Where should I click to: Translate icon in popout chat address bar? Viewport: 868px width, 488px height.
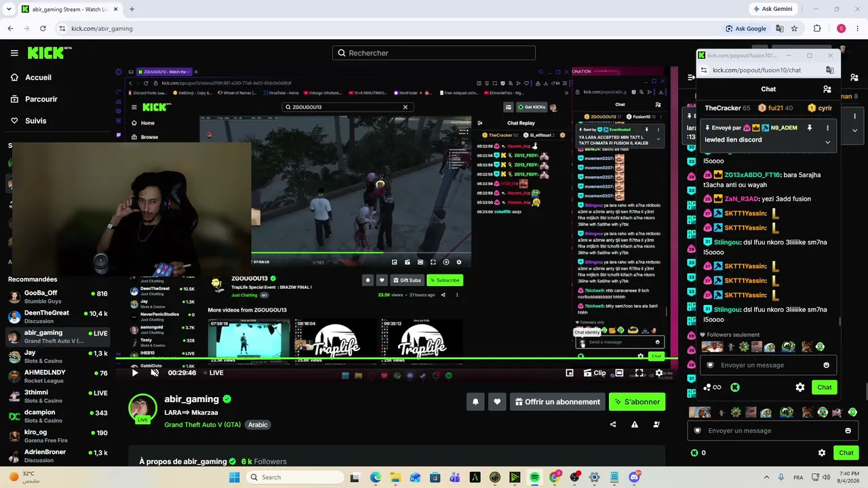[829, 70]
